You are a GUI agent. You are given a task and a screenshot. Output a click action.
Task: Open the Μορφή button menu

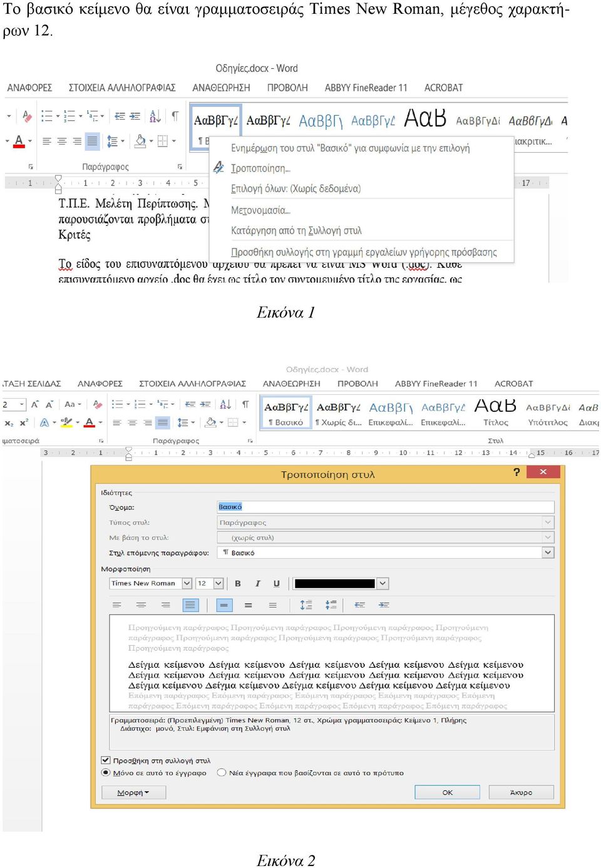[133, 792]
